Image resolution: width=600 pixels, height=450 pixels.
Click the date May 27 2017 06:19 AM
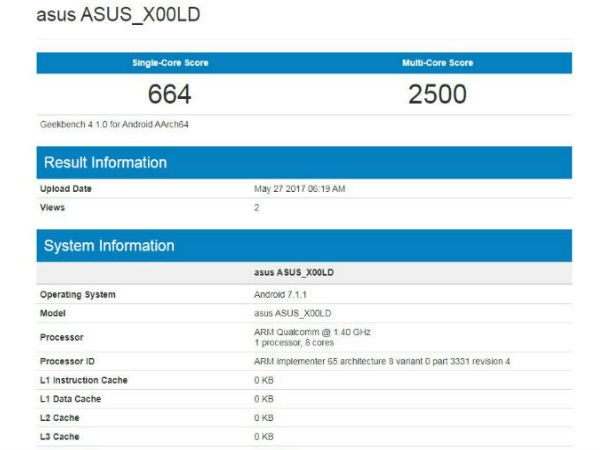pos(300,189)
